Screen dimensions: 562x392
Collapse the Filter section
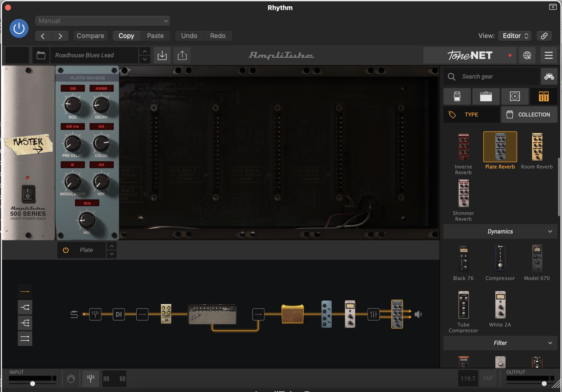(x=500, y=343)
